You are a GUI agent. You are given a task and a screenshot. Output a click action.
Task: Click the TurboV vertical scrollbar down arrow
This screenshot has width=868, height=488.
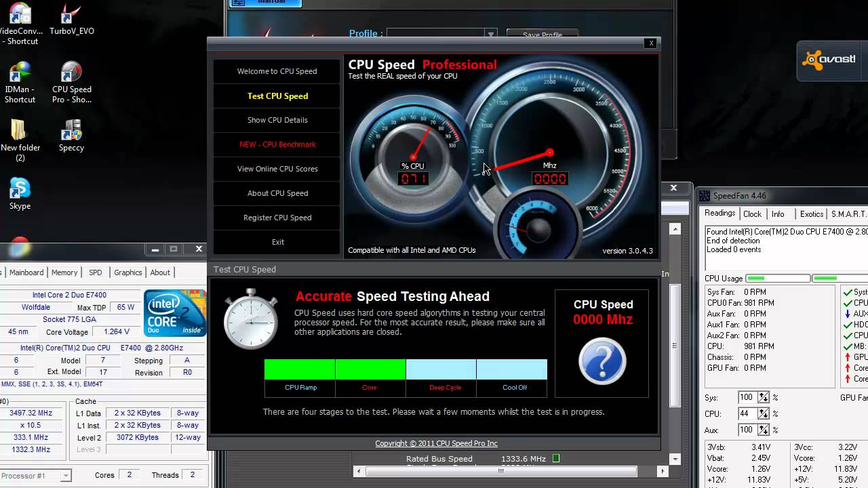tap(675, 459)
